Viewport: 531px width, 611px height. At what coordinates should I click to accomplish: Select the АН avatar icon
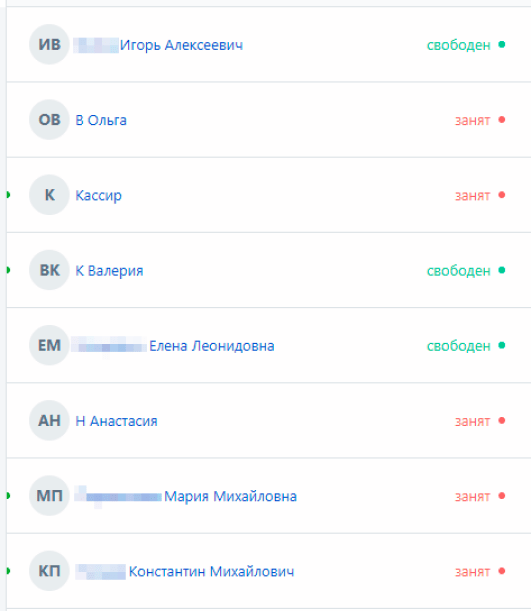click(49, 420)
